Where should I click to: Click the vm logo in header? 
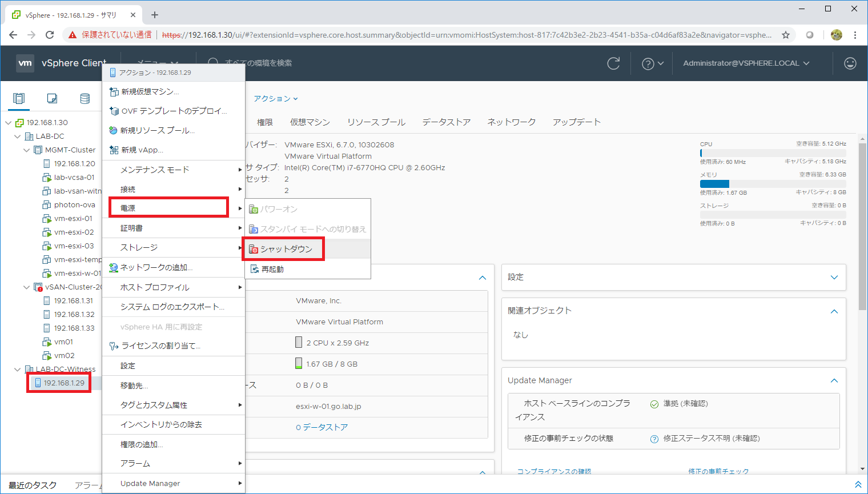[25, 63]
